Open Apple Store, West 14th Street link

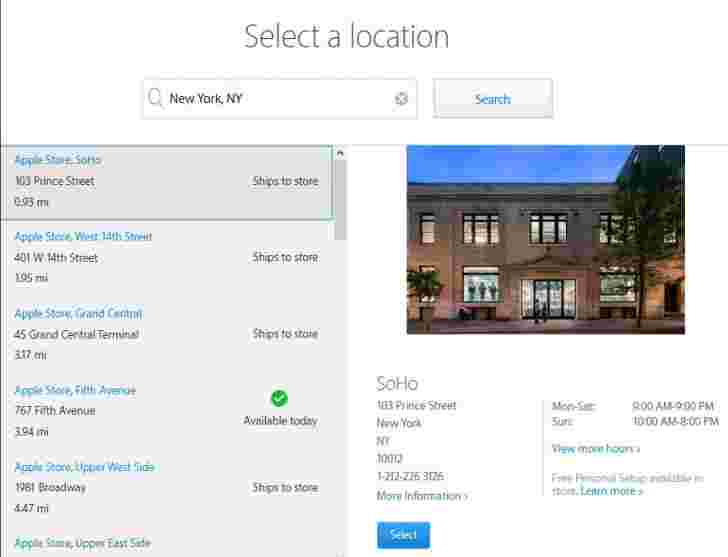point(84,237)
